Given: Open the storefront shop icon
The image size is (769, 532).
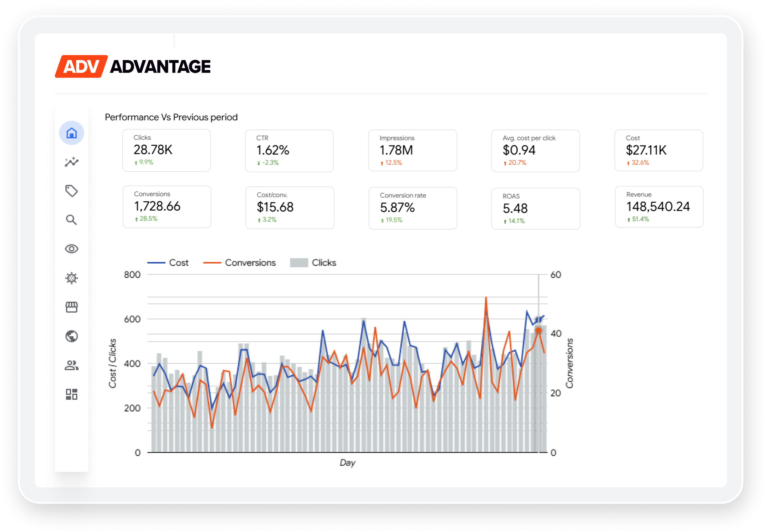Looking at the screenshot, I should click(71, 307).
